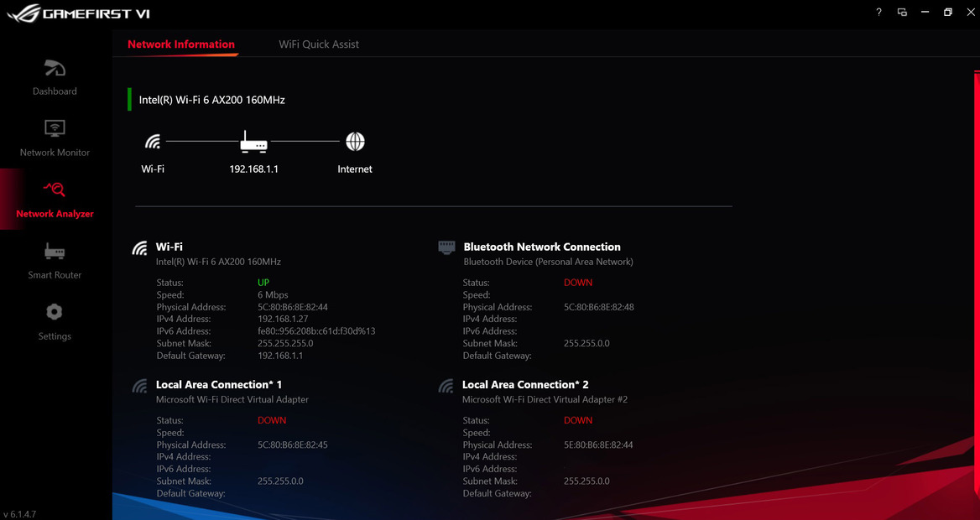Click the Local Area Connection* 2 icon
This screenshot has width=980, height=520.
tap(446, 386)
